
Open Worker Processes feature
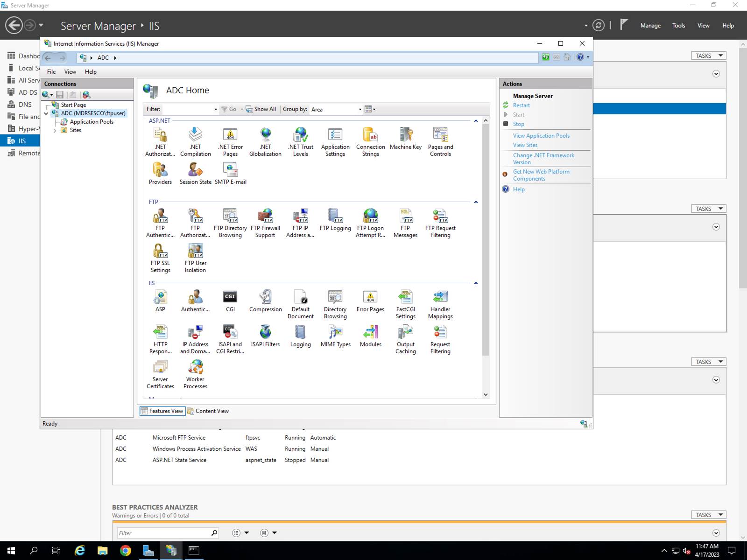tap(195, 374)
